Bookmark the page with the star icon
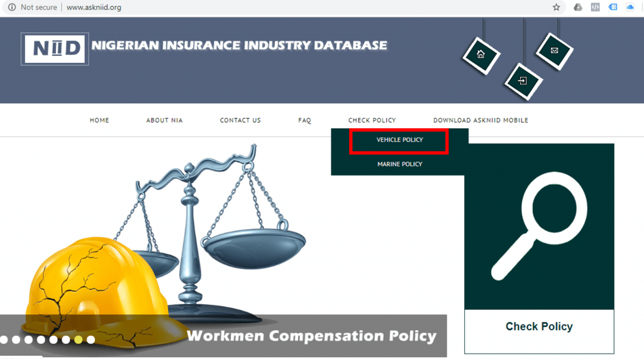The image size is (644, 359). pyautogui.click(x=556, y=8)
